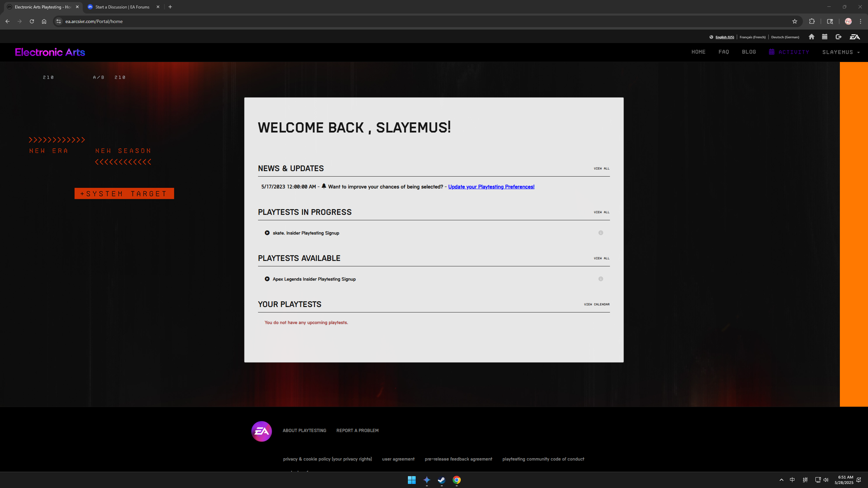Click ABOUT PLAYTESTING in footer

tap(304, 430)
